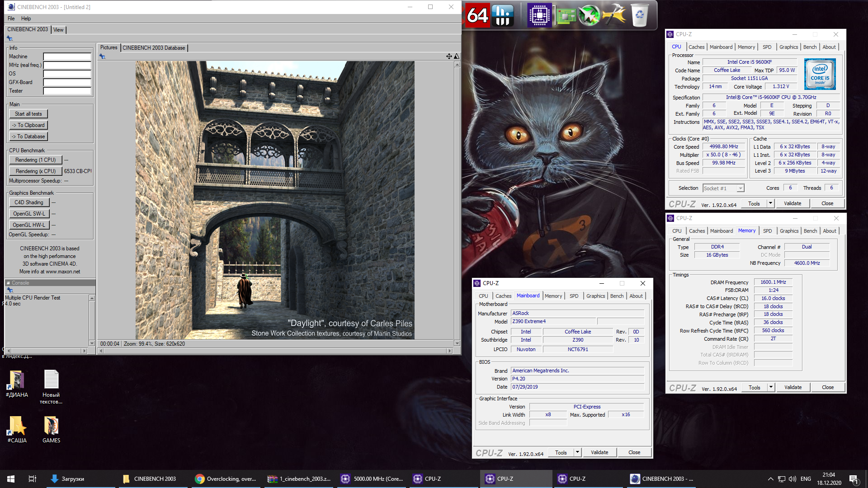The image size is (868, 488).
Task: Click the -> To Clipboard button
Action: coord(28,125)
